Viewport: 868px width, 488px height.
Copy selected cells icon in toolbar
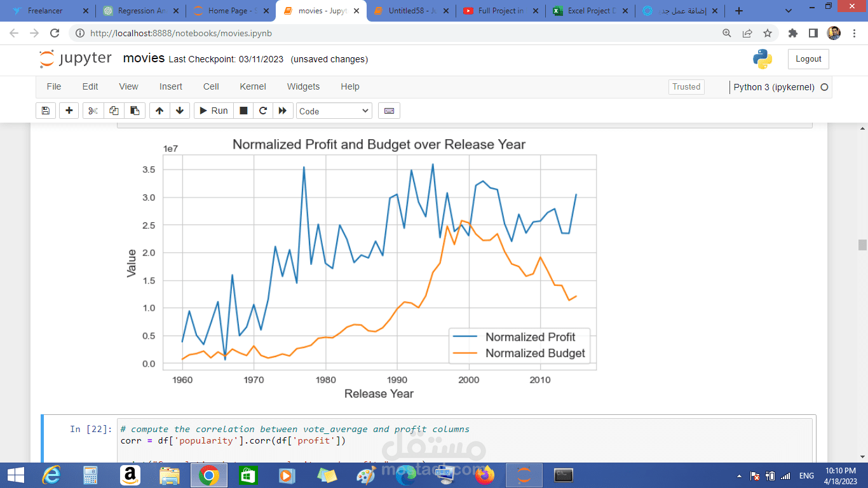click(x=114, y=111)
